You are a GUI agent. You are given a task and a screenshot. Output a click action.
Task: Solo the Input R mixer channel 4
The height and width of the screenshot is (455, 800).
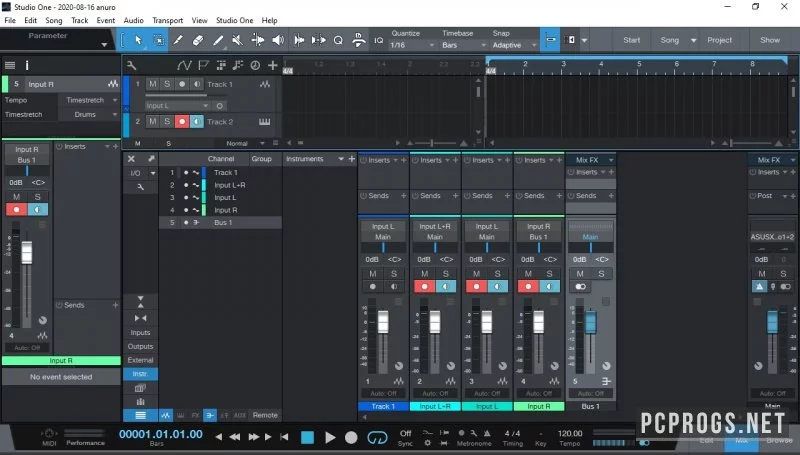tap(549, 274)
